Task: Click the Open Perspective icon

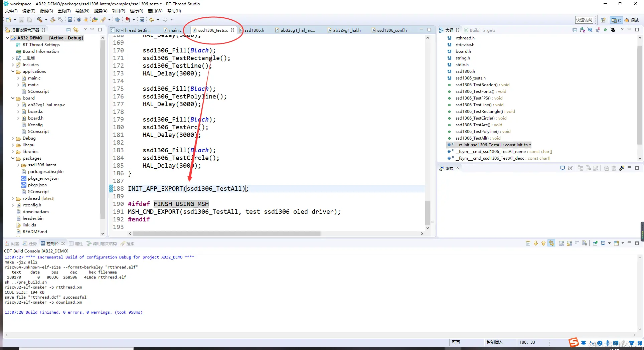Action: coord(603,20)
